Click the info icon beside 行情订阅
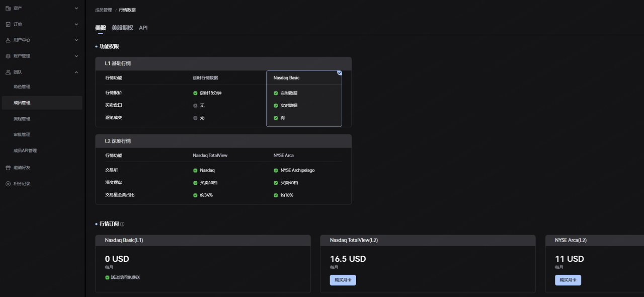644x297 pixels. (x=122, y=224)
